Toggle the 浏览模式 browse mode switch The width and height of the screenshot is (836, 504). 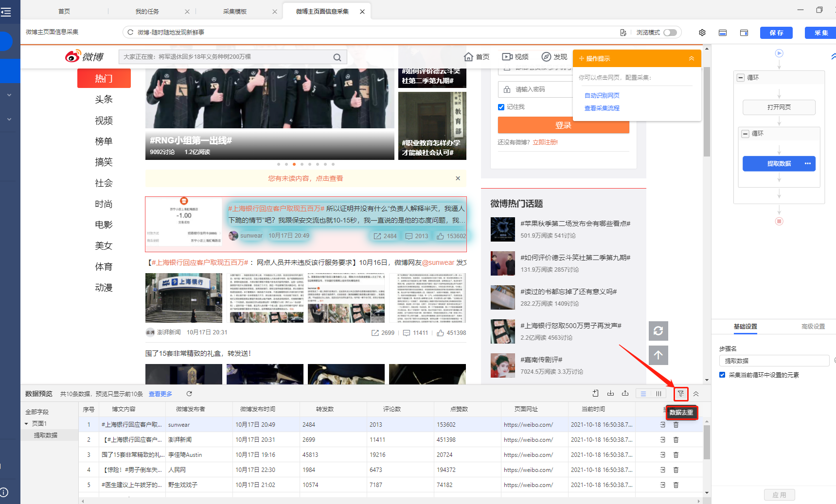670,33
